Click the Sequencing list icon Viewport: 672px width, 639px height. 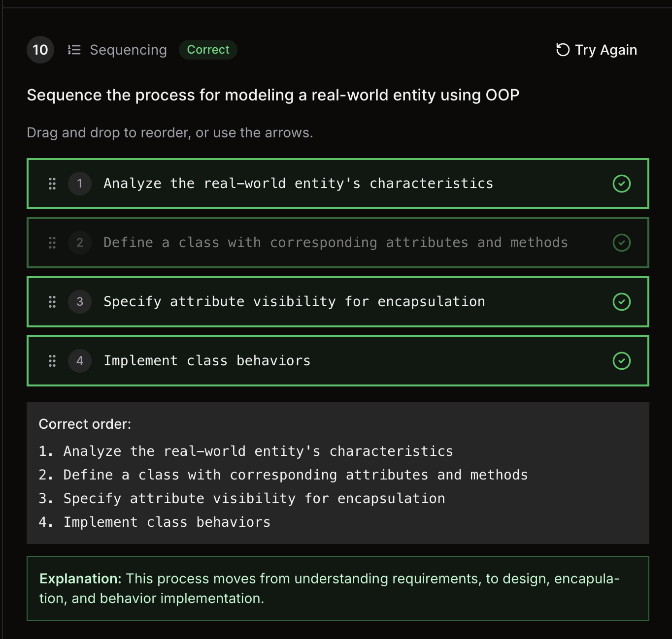pyautogui.click(x=74, y=50)
